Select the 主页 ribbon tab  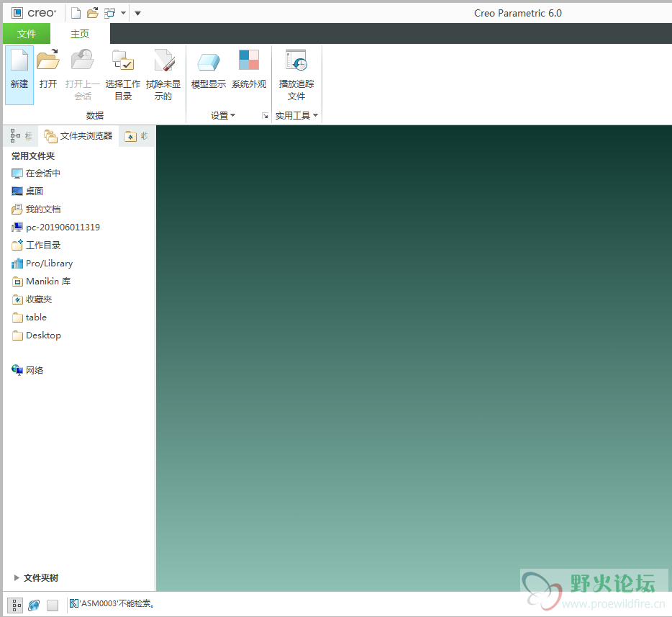(80, 33)
